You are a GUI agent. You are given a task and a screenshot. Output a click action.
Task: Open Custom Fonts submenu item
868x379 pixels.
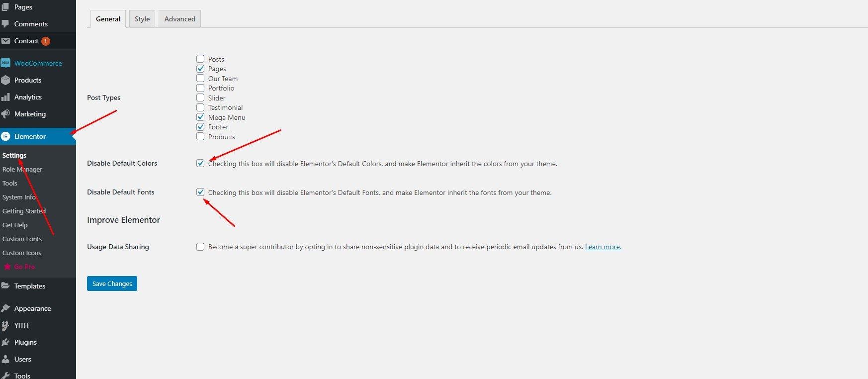tap(22, 239)
